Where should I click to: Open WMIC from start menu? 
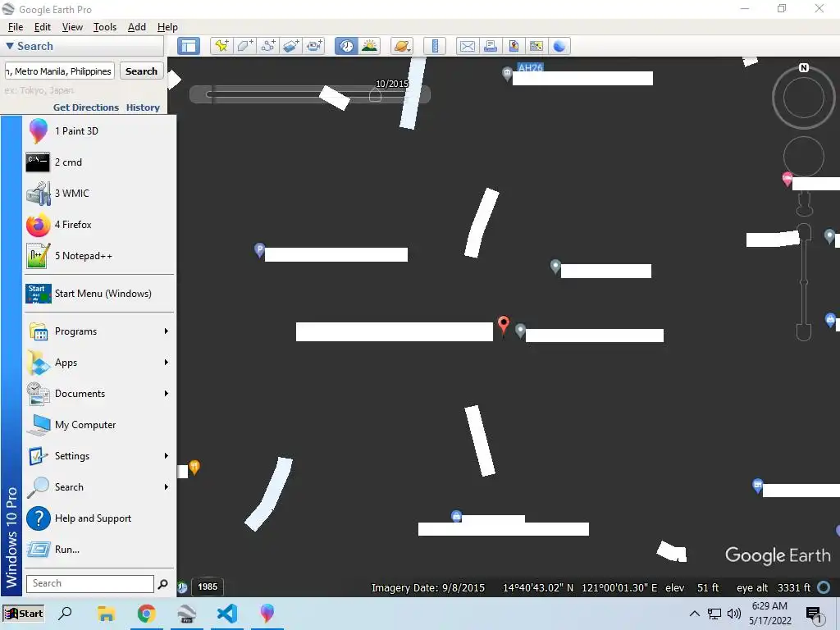(99, 194)
